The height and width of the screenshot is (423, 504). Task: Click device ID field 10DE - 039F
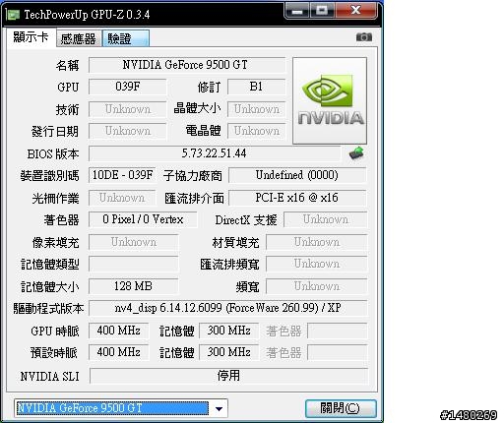(x=122, y=175)
